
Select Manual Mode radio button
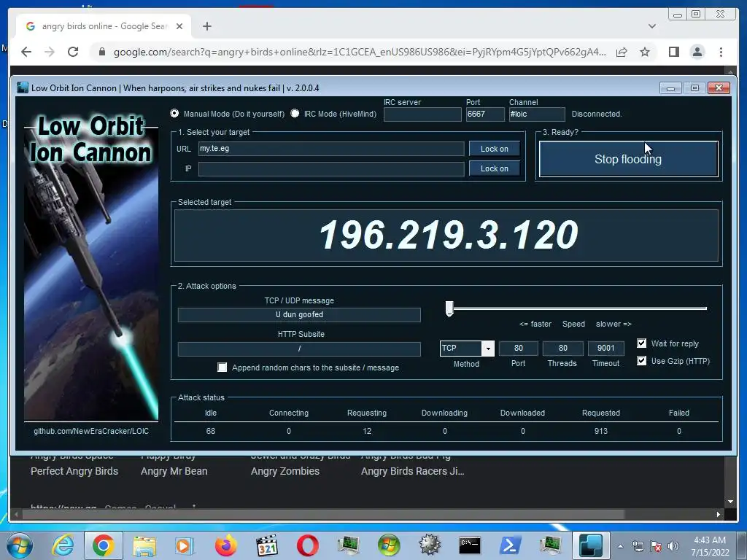point(174,113)
